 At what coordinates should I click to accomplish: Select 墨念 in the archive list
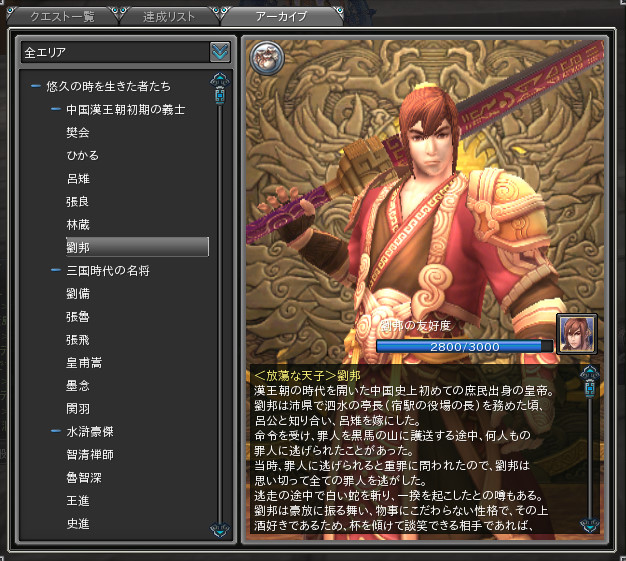[78, 385]
